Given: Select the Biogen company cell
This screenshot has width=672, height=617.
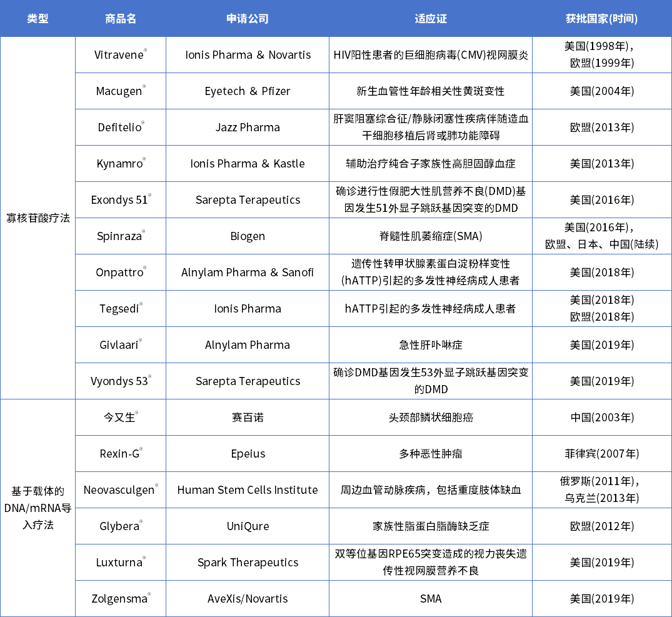Looking at the screenshot, I should pos(248,236).
